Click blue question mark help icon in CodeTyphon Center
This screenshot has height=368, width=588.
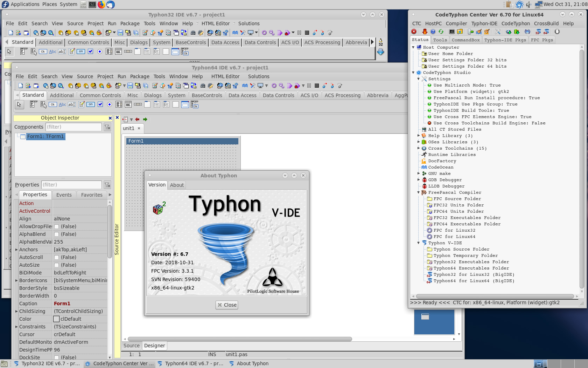[x=433, y=32]
